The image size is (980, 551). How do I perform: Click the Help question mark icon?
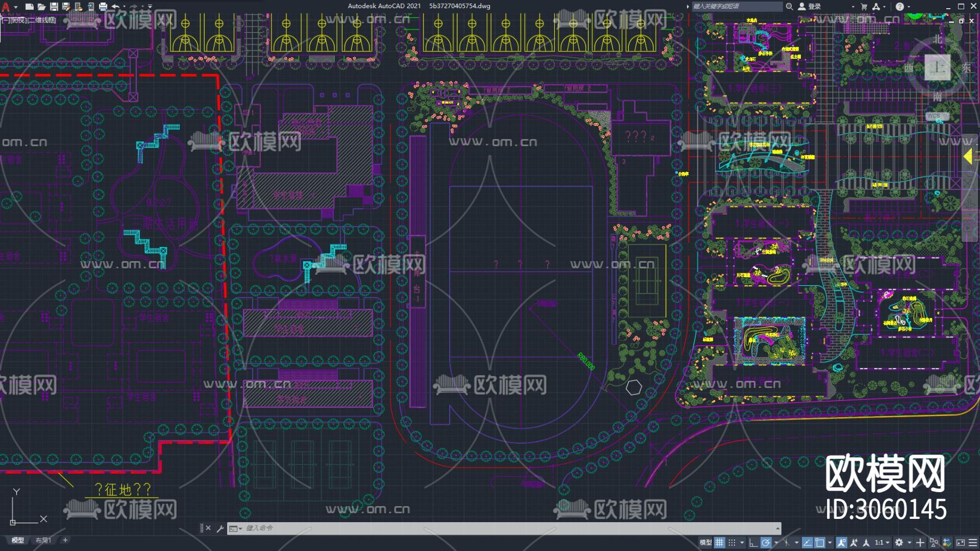(x=899, y=7)
